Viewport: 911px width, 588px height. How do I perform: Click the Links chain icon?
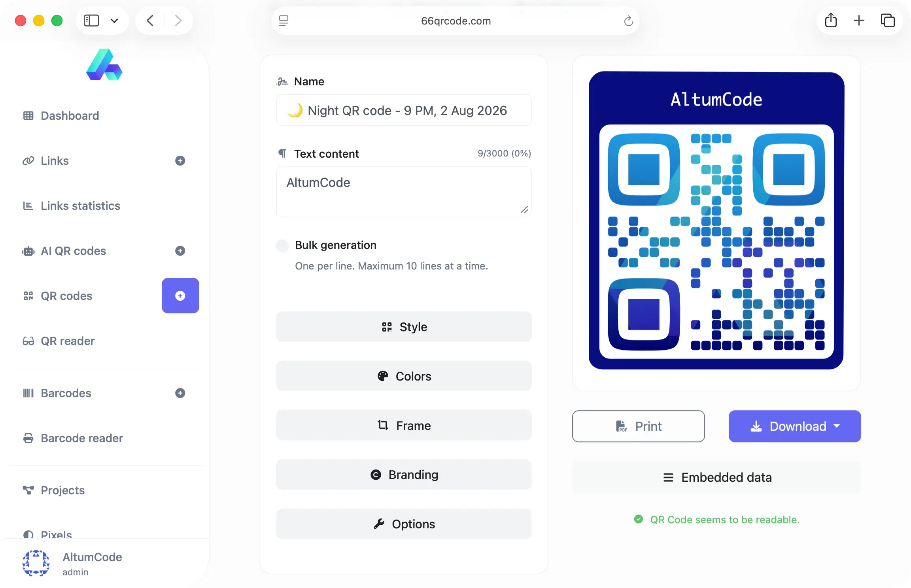point(28,161)
